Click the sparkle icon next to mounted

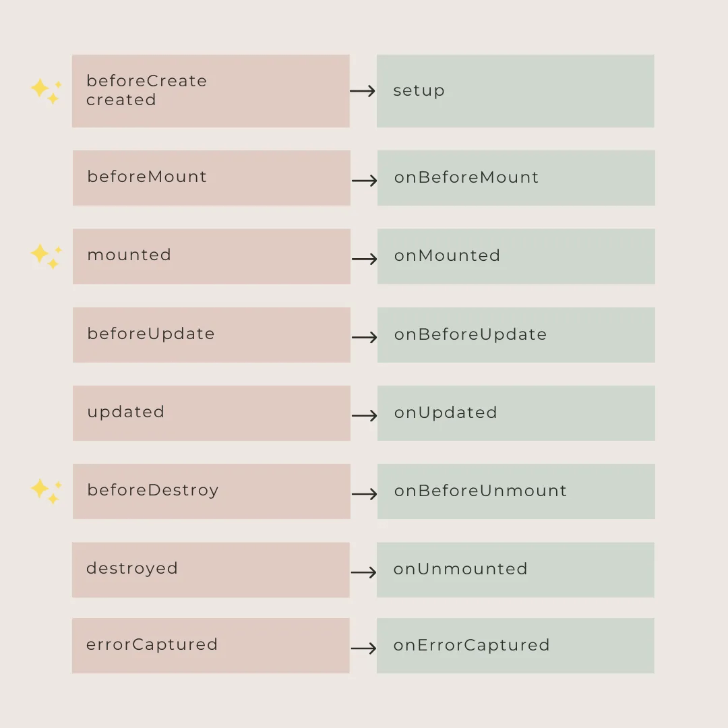[47, 255]
